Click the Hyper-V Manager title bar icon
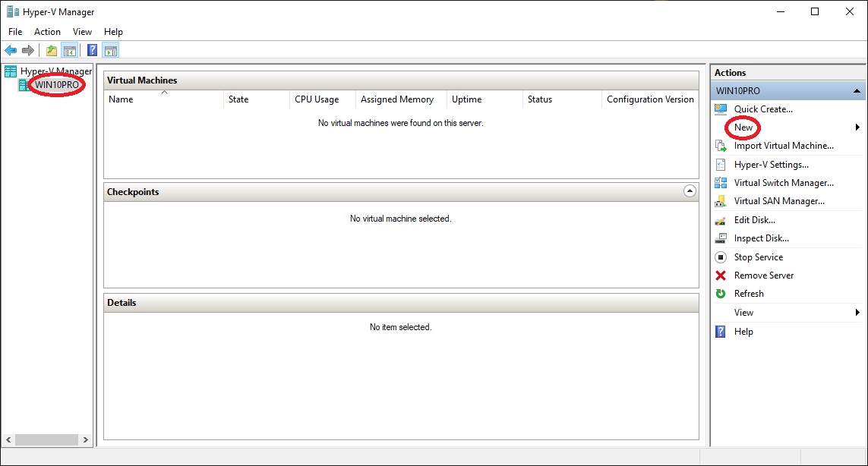The image size is (868, 466). point(12,11)
